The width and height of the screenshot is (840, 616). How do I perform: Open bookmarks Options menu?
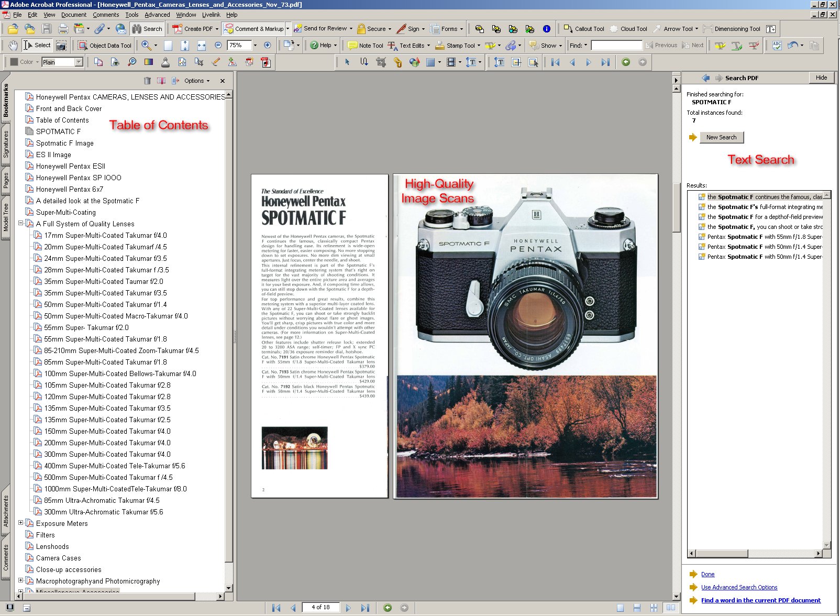coord(196,81)
